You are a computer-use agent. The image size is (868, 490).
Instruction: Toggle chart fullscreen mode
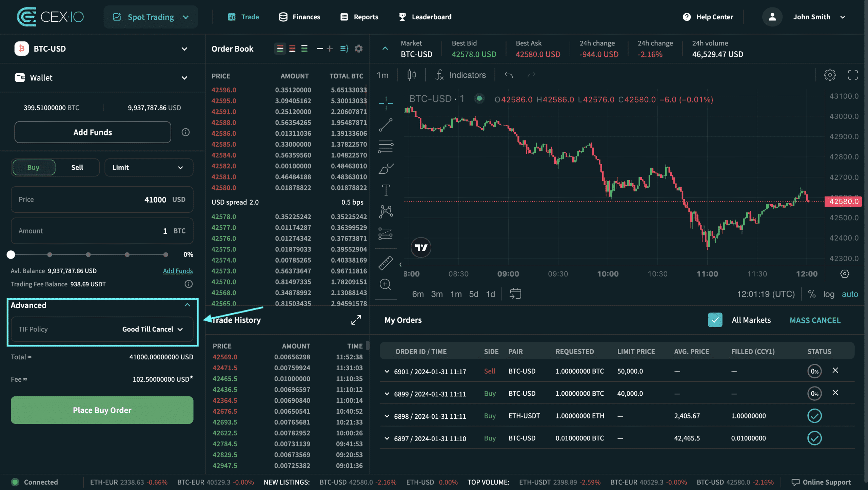click(x=853, y=75)
